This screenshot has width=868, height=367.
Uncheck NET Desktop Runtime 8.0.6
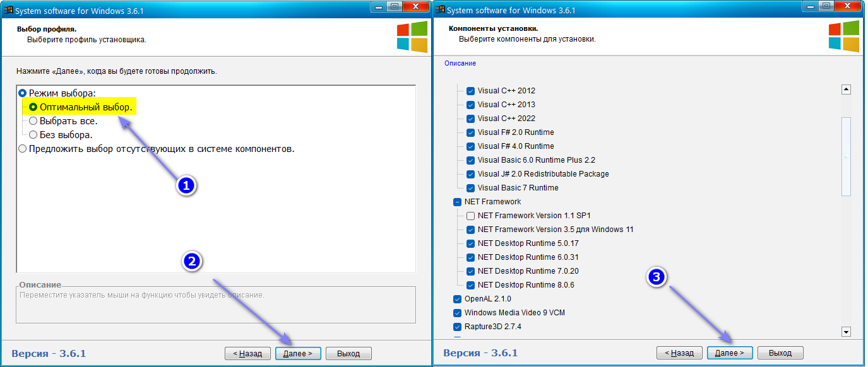(471, 285)
